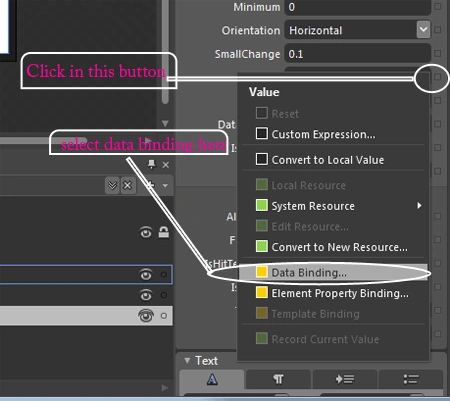Open the System Resource submenu

(x=333, y=206)
